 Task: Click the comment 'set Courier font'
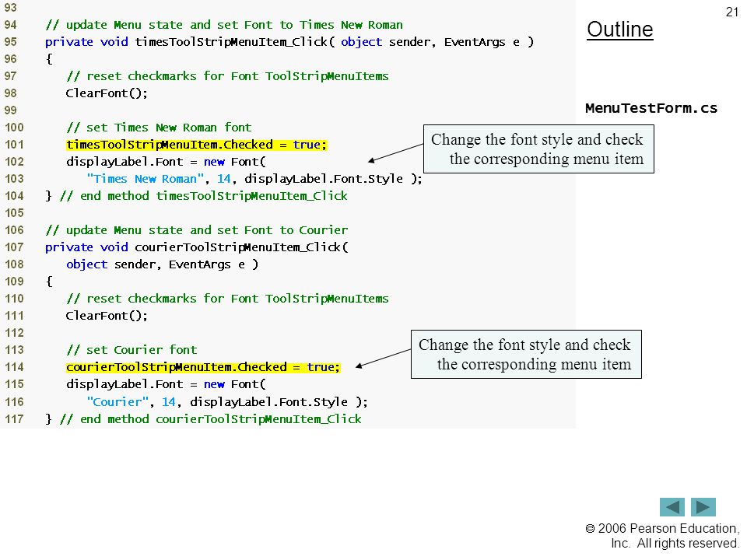click(x=132, y=350)
